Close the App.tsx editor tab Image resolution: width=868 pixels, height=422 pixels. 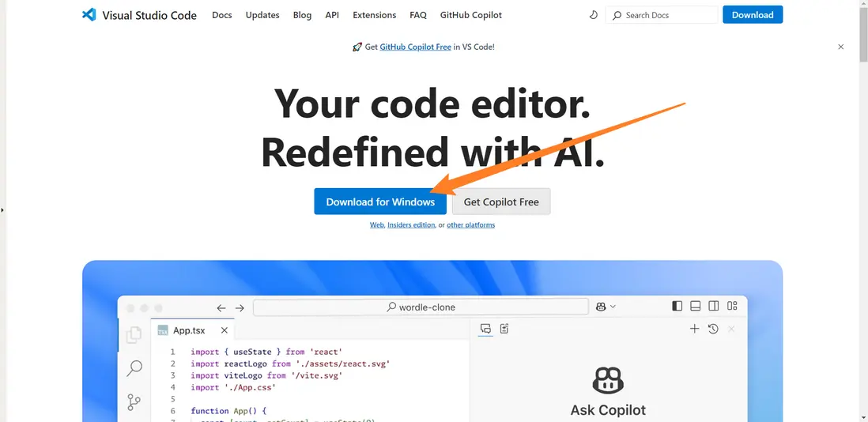pyautogui.click(x=225, y=330)
